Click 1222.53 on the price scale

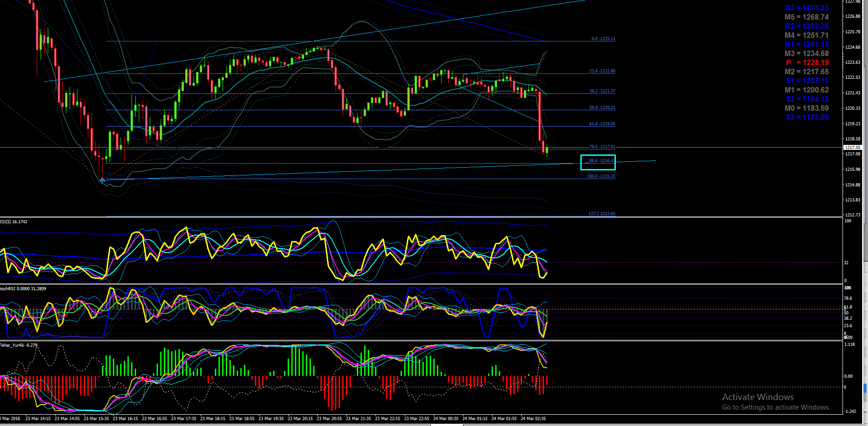pos(853,77)
